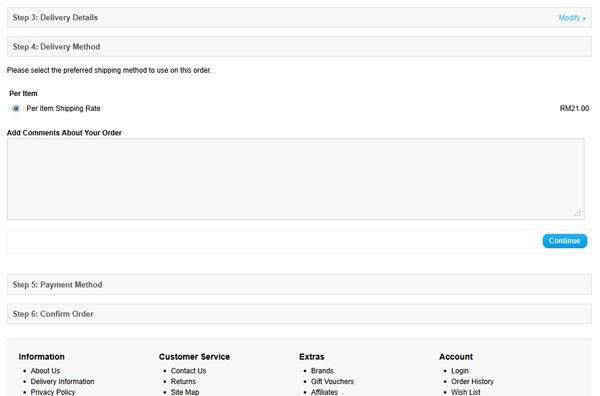Viewport: 600px width, 396px height.
Task: Click the Customer Service footer heading
Action: tap(194, 357)
